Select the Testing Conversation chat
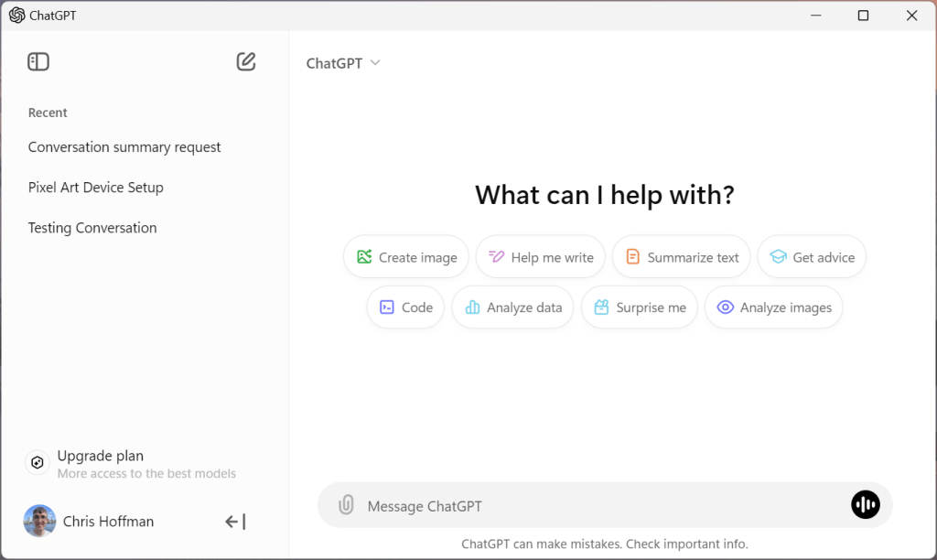Screen dimensions: 937x560 tap(92, 229)
